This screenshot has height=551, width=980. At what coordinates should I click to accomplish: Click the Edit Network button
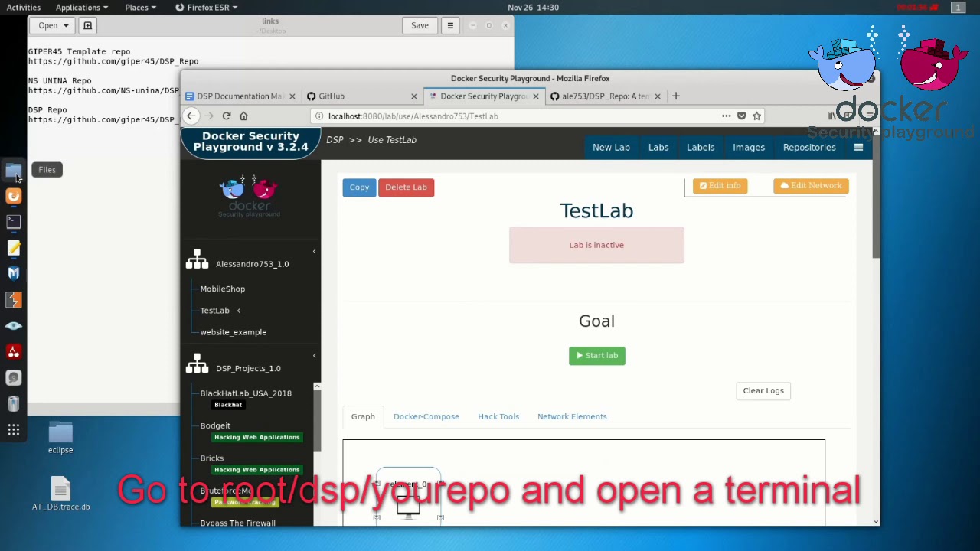point(811,185)
